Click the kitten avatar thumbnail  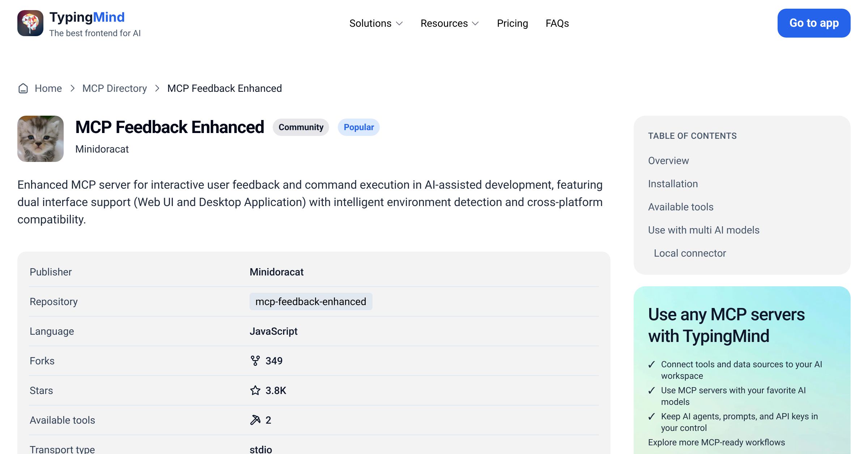click(x=41, y=139)
